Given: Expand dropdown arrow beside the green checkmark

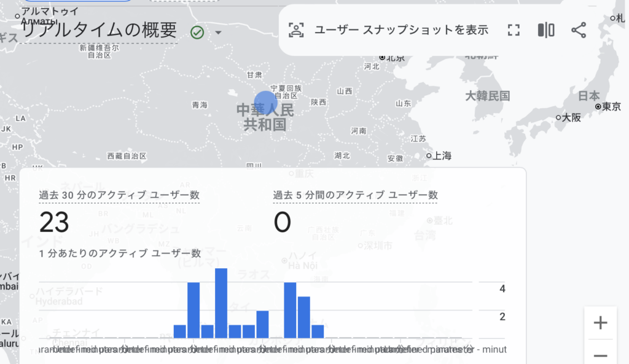Looking at the screenshot, I should (x=217, y=32).
